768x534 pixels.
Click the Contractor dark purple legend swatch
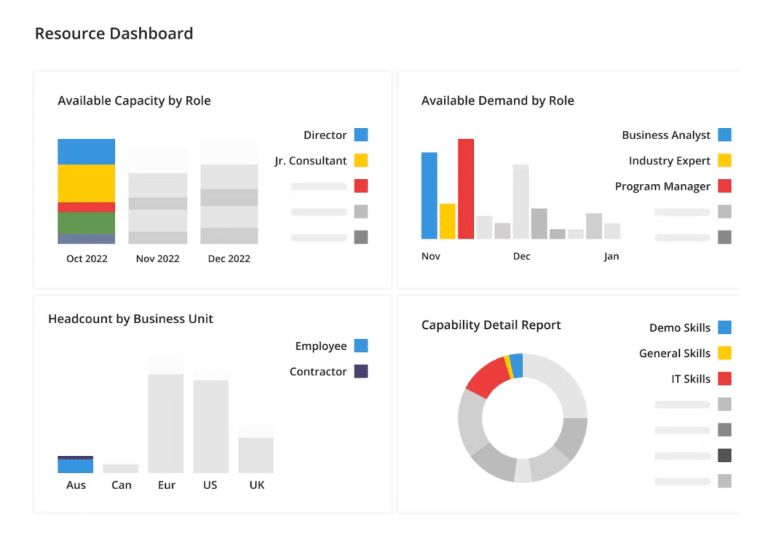point(361,371)
